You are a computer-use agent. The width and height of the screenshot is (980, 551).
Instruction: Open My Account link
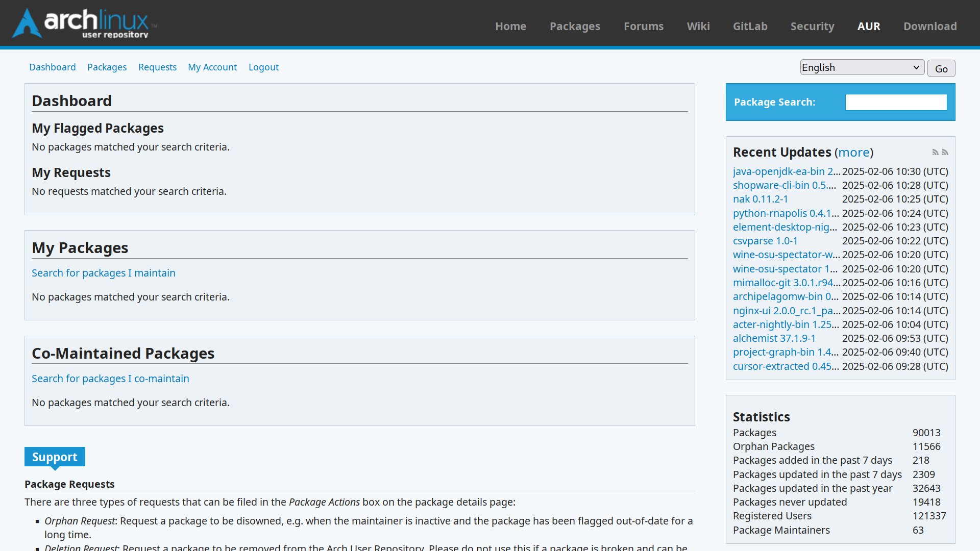tap(212, 67)
